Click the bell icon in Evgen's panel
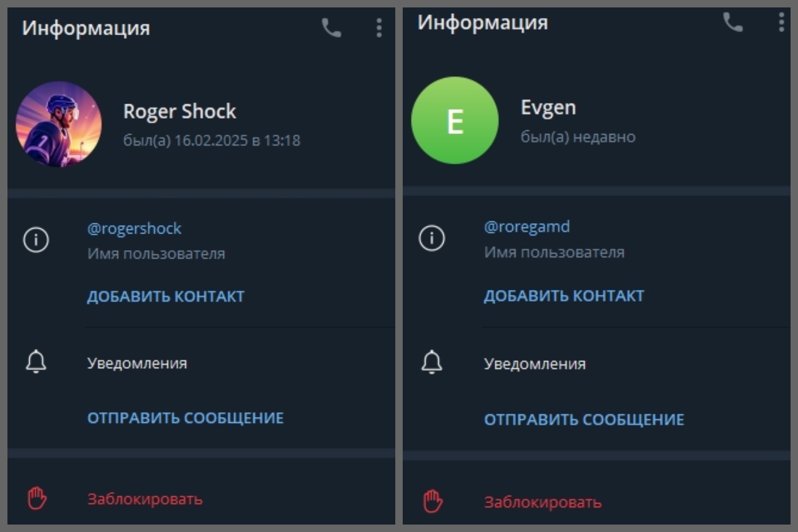This screenshot has width=798, height=532. pos(431,362)
